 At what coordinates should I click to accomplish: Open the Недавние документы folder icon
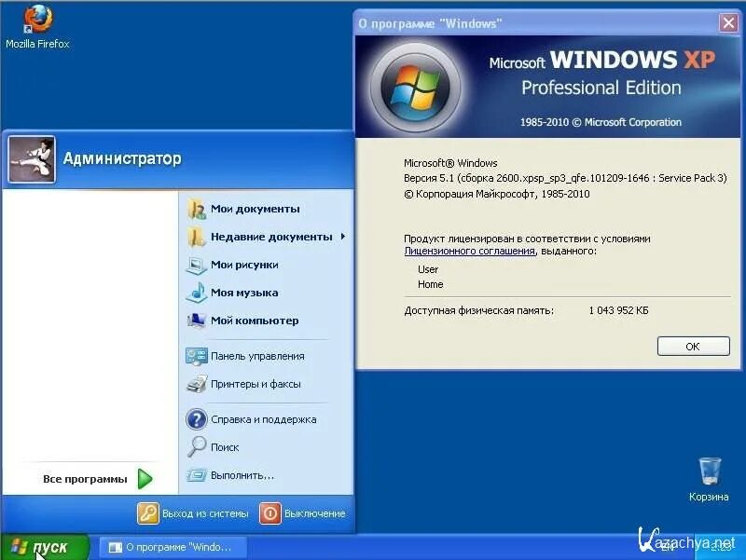pyautogui.click(x=197, y=237)
